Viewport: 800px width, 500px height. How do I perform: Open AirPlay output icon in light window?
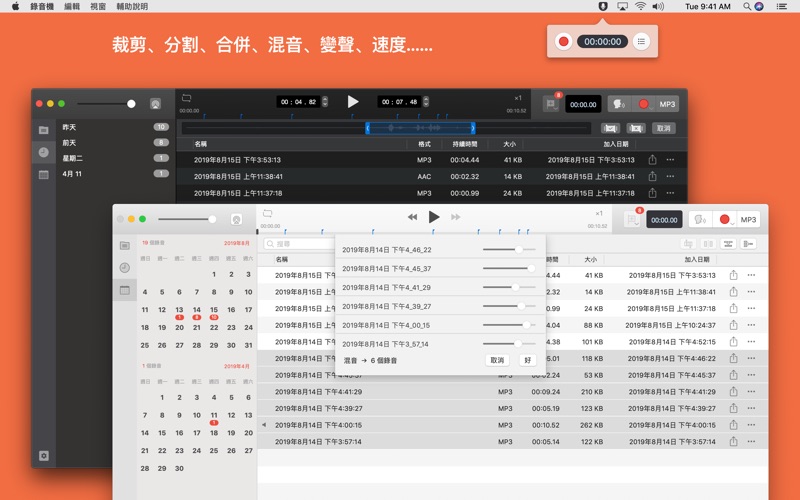pos(236,219)
